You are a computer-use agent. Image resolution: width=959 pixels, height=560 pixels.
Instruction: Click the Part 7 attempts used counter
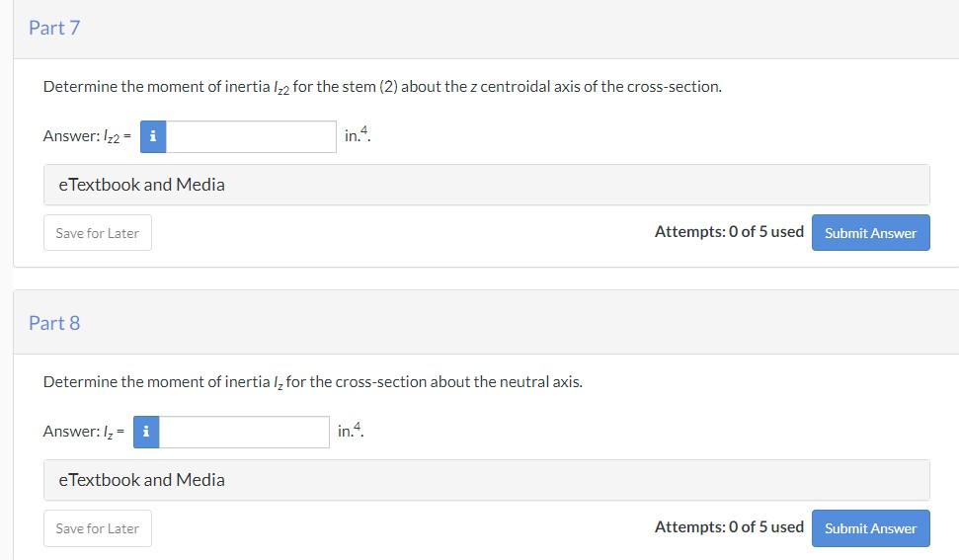pos(729,232)
